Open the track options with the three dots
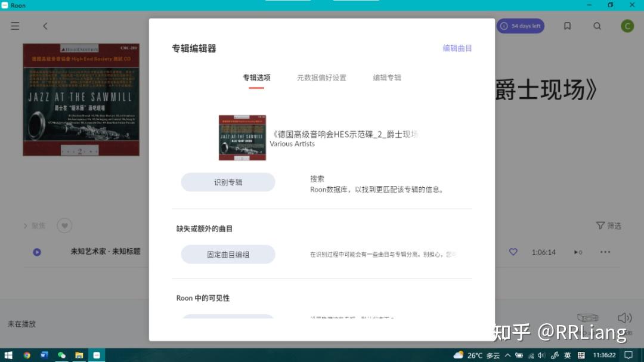This screenshot has width=644, height=362. click(x=605, y=252)
